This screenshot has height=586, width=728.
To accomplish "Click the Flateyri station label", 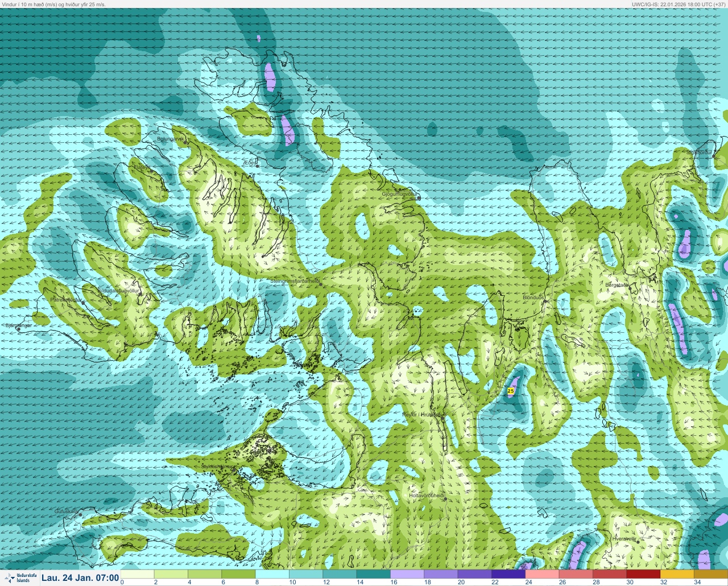I will [142, 167].
